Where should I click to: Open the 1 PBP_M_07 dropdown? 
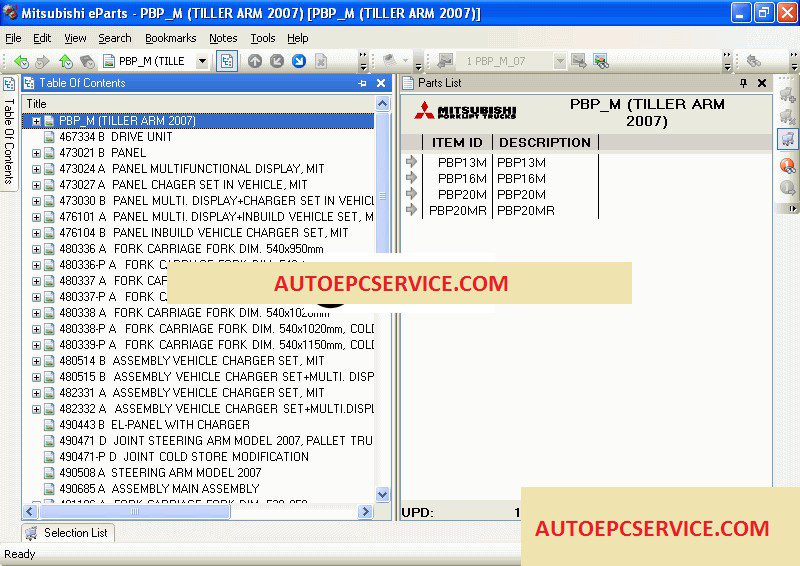pos(560,61)
